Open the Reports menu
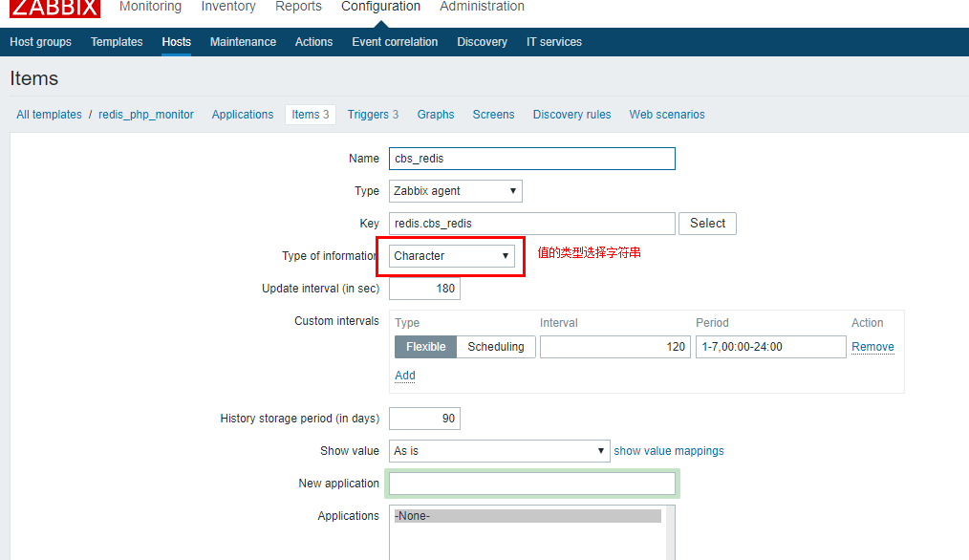This screenshot has height=560, width=969. [298, 6]
